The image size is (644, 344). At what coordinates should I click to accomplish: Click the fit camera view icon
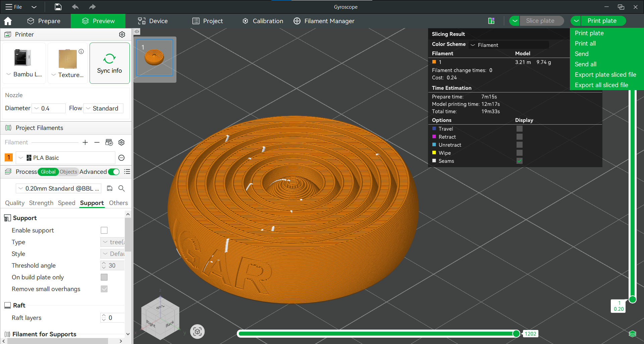tap(197, 332)
